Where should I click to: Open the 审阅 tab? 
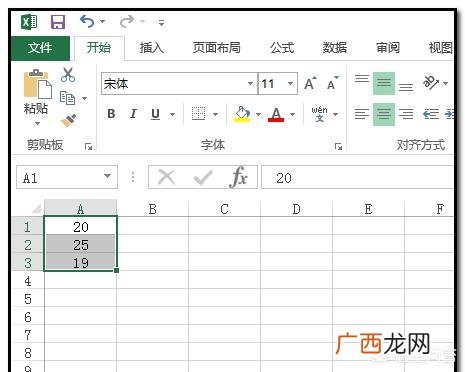[388, 48]
